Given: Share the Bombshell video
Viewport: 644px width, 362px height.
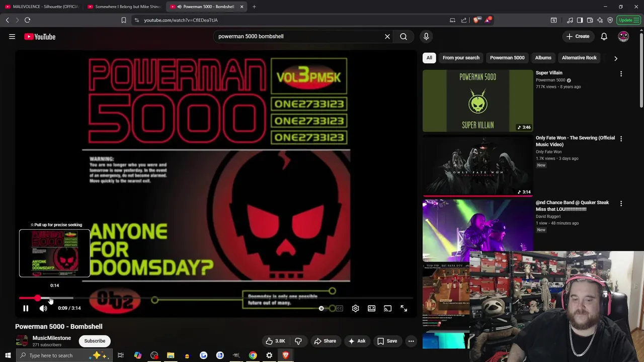Looking at the screenshot, I should 325,341.
